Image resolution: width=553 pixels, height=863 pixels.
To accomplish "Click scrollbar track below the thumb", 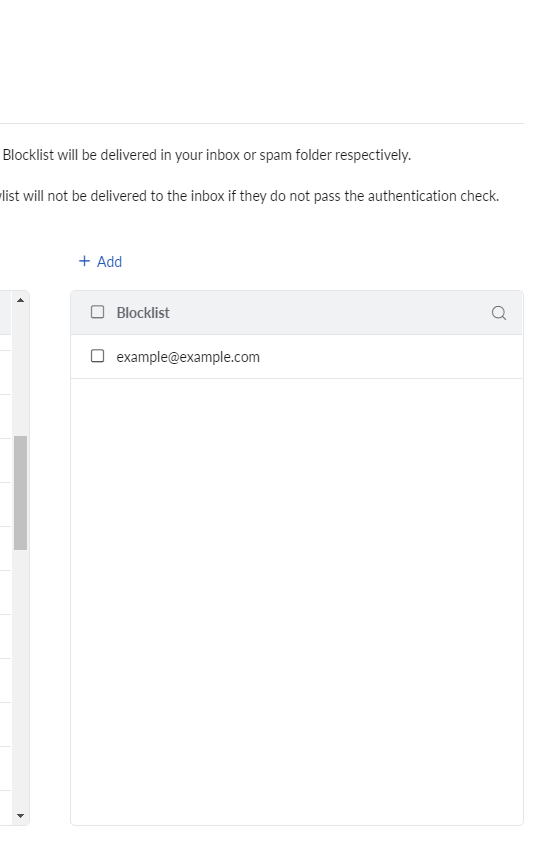I will pyautogui.click(x=20, y=679).
